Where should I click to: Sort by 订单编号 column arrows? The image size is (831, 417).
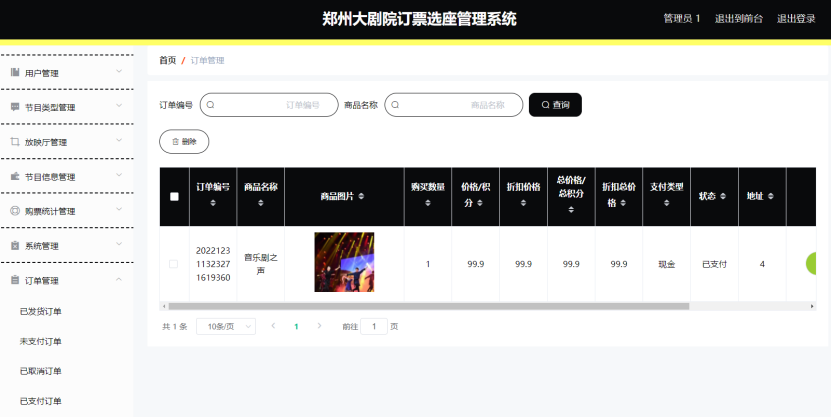click(213, 203)
